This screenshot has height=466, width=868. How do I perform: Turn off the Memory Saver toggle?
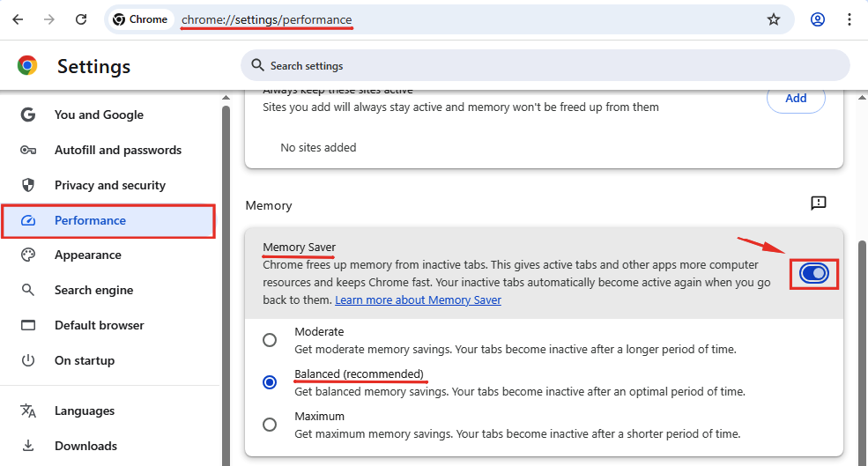click(813, 273)
